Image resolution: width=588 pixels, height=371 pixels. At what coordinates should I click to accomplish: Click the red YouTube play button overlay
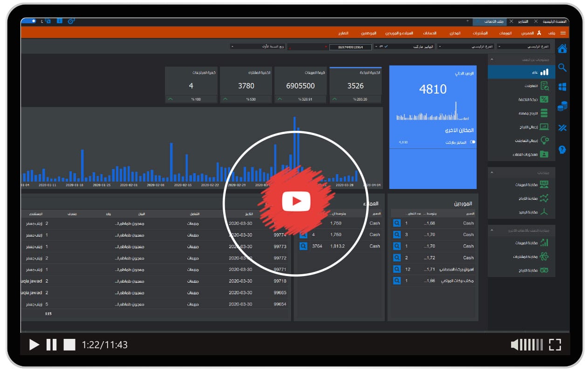pos(296,201)
